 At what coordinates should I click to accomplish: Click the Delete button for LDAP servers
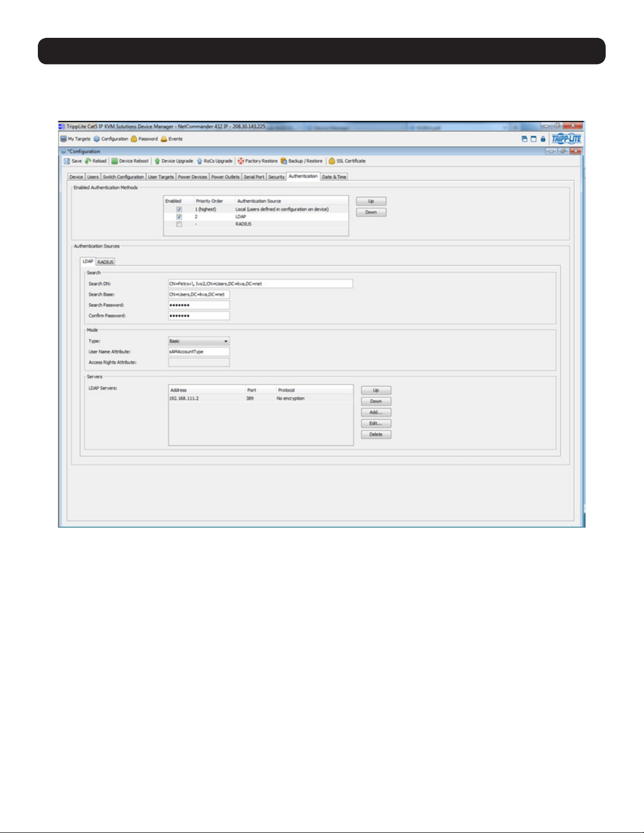(x=376, y=435)
